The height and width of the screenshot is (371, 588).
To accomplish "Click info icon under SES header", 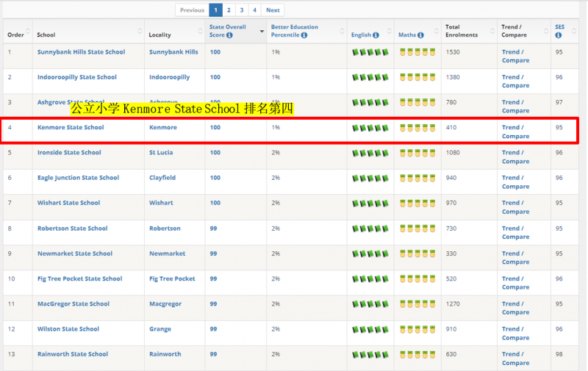I will (x=559, y=35).
